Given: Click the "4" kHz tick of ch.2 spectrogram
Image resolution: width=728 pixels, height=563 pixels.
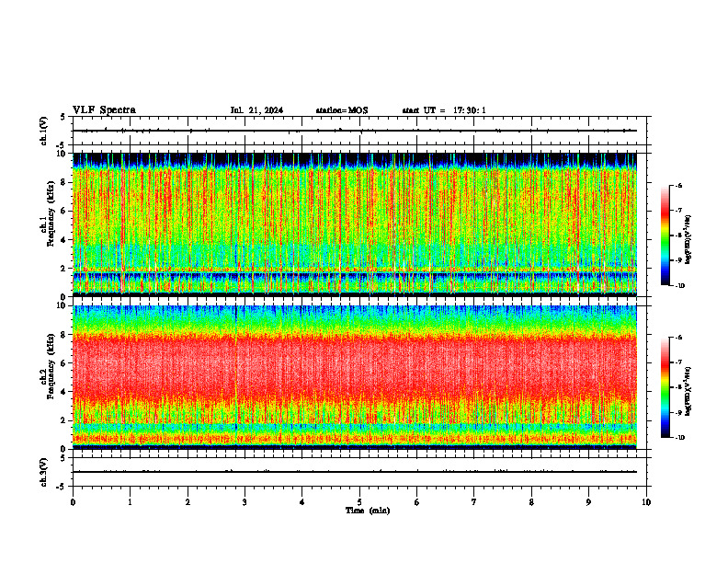Looking at the screenshot, I should pos(63,392).
